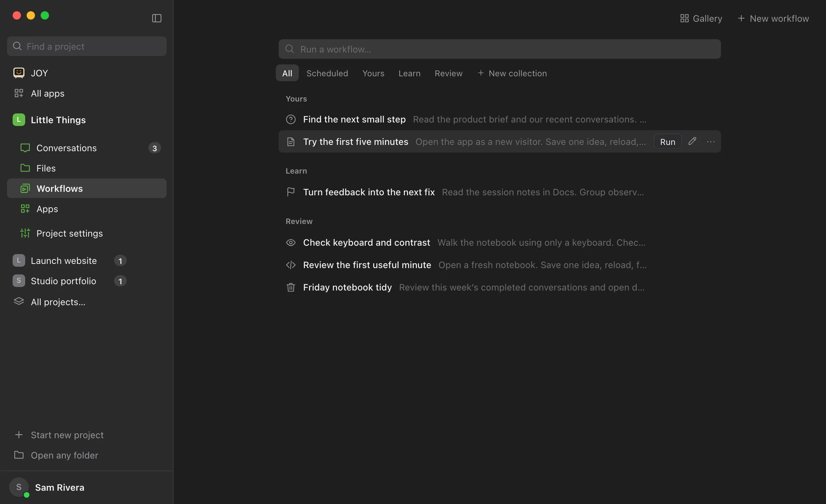
Task: Click question icon of Find the next small step
Action: coord(290,119)
